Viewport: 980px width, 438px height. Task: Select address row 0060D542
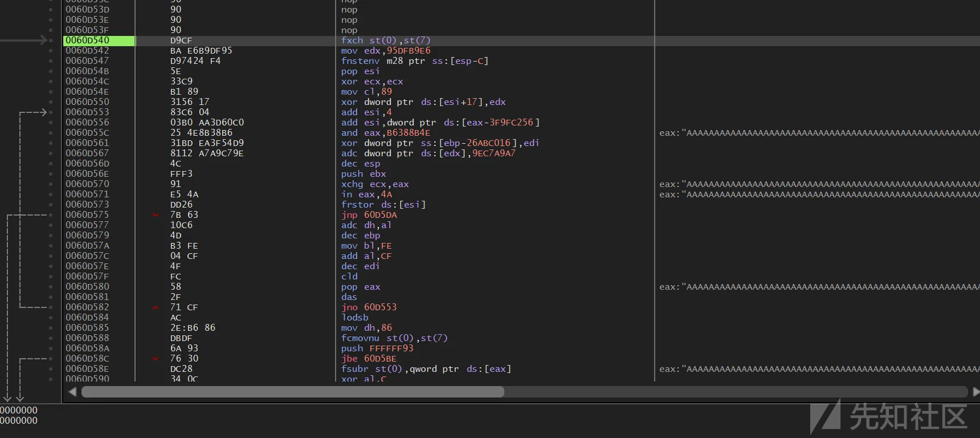pos(87,51)
